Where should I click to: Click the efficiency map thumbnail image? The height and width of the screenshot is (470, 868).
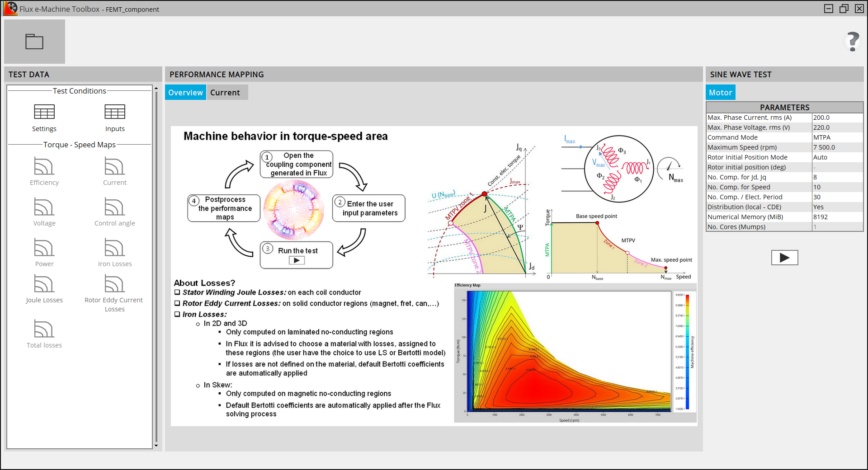coord(575,353)
